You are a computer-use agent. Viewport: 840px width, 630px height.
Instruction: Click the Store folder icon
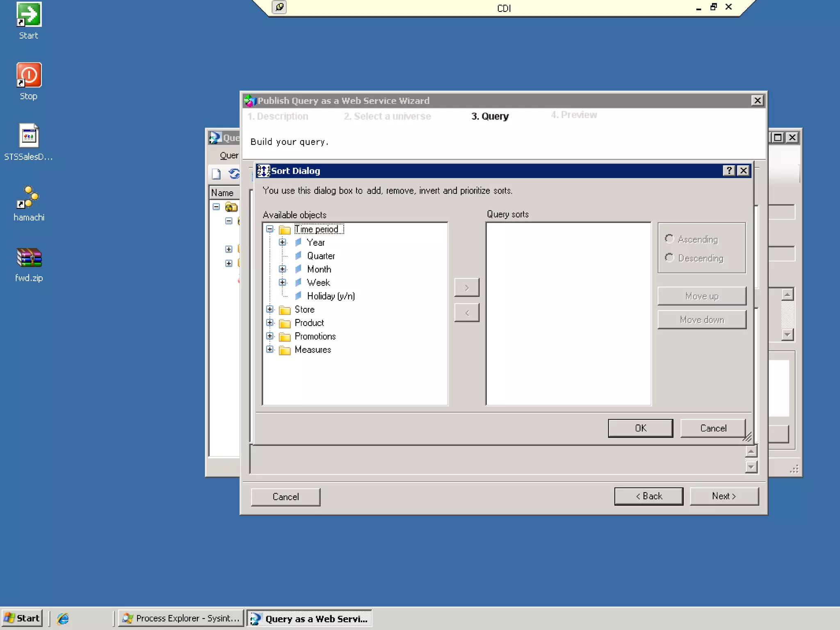click(285, 310)
